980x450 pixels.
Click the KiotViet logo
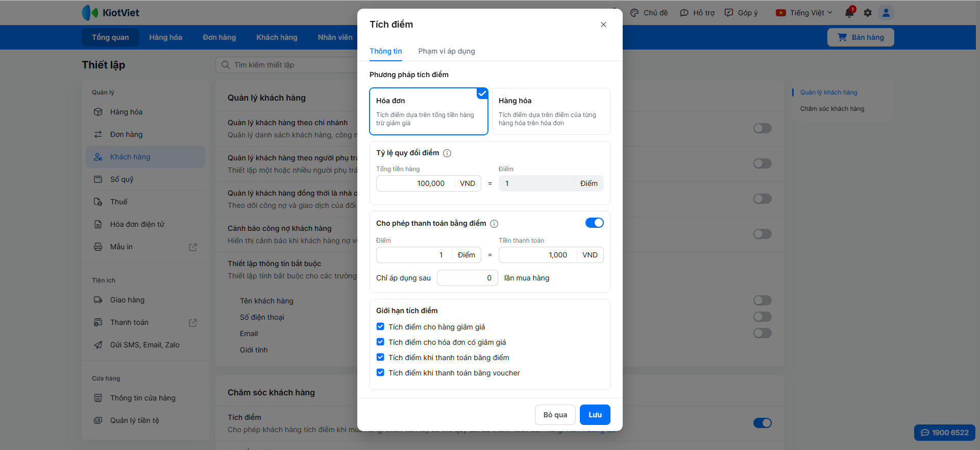tap(111, 13)
